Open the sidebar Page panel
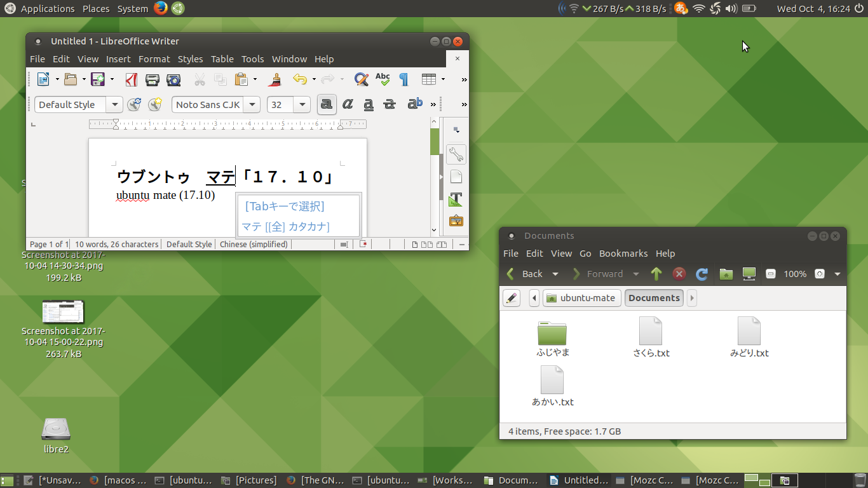Image resolution: width=868 pixels, height=488 pixels. 456,177
